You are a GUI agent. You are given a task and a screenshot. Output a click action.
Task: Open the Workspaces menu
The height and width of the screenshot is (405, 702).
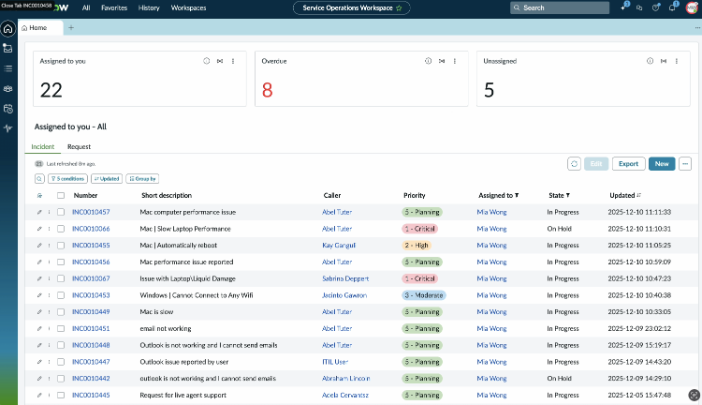[188, 8]
